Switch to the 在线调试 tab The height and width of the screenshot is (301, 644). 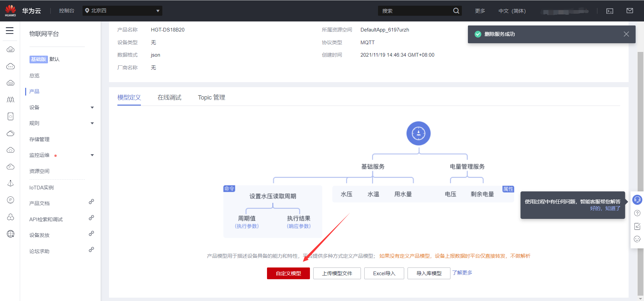click(169, 98)
